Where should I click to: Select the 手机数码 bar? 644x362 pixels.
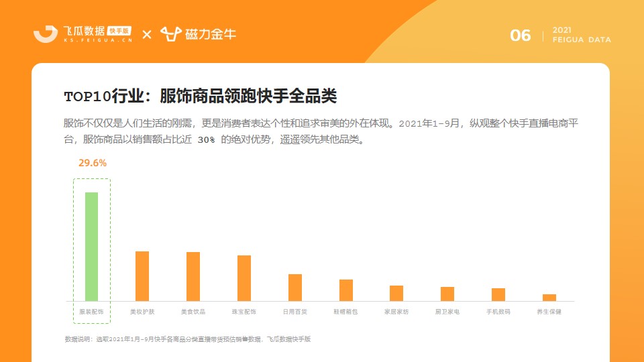498,295
